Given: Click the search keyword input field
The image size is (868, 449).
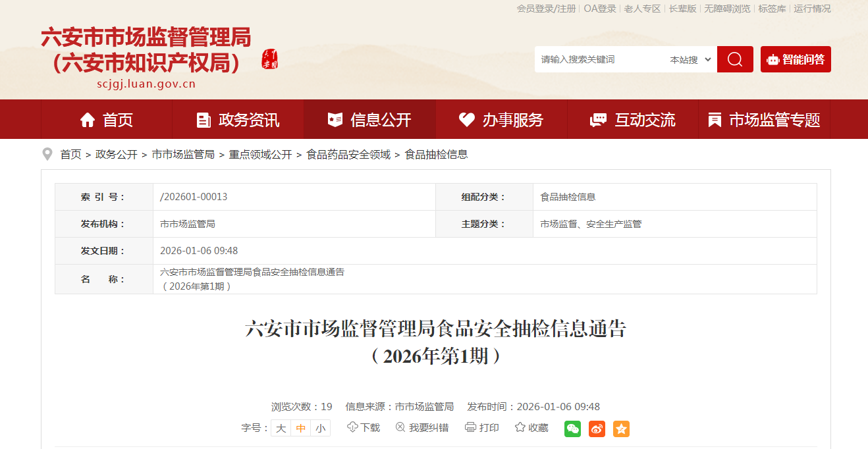Looking at the screenshot, I should [599, 59].
